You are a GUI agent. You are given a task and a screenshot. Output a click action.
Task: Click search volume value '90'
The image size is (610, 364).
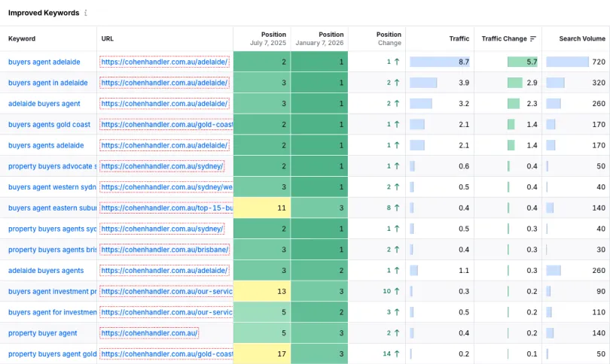click(601, 291)
